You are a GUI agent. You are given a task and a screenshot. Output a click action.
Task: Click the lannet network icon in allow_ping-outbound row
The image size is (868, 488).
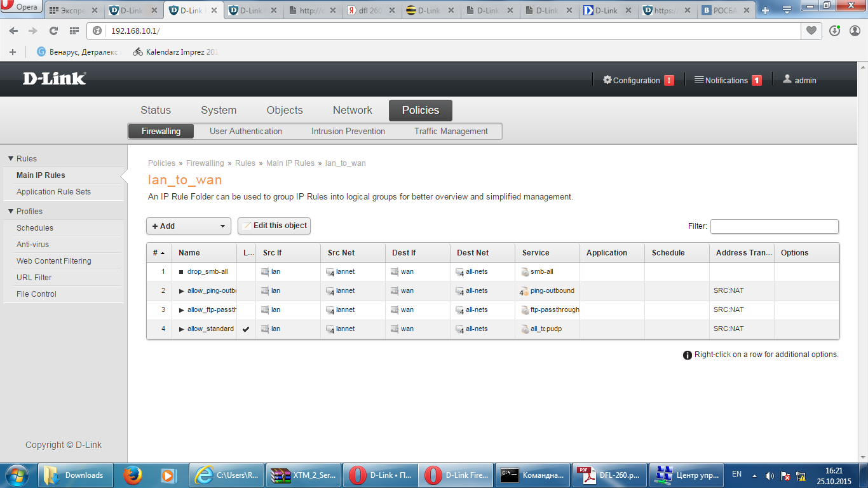click(330, 291)
